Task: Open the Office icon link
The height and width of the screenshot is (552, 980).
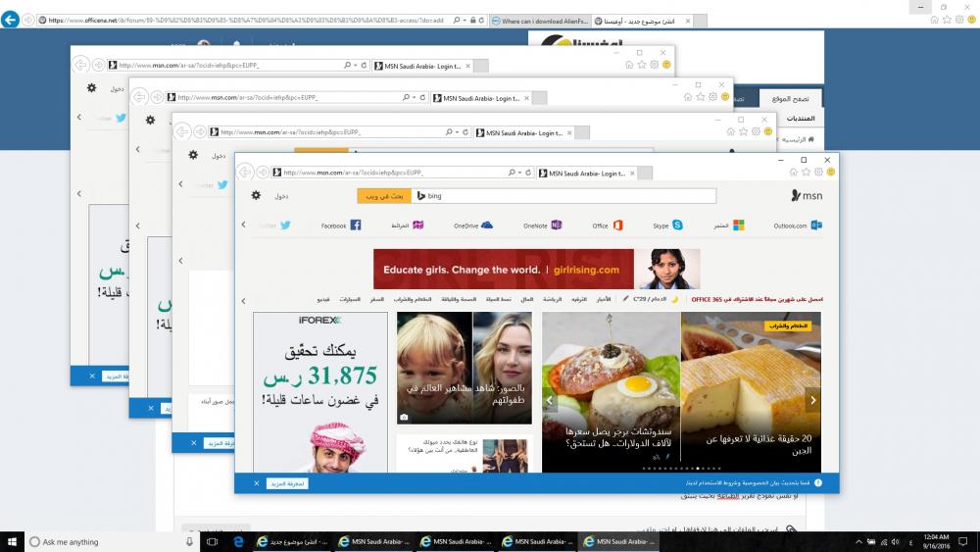Action: coord(617,226)
